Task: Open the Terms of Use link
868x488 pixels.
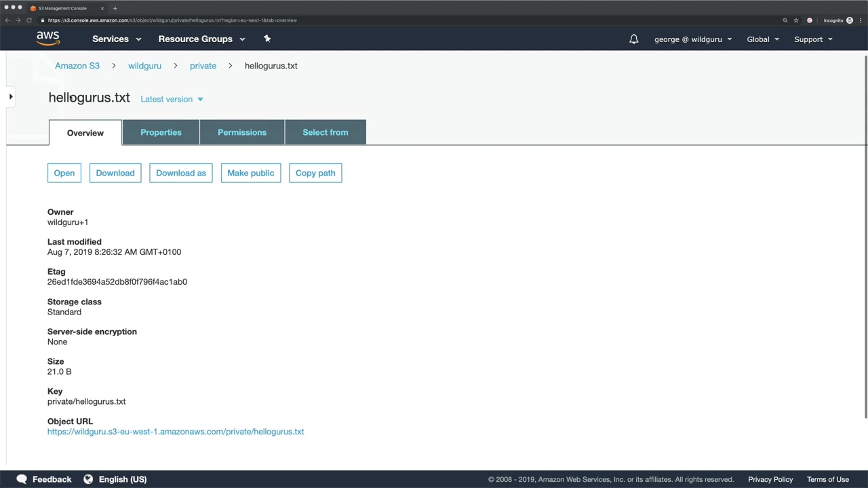Action: pos(828,479)
